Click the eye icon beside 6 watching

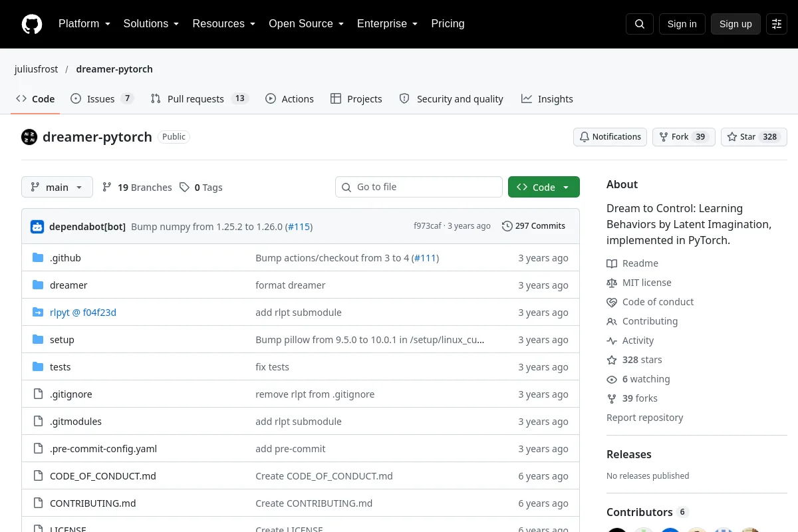(612, 379)
